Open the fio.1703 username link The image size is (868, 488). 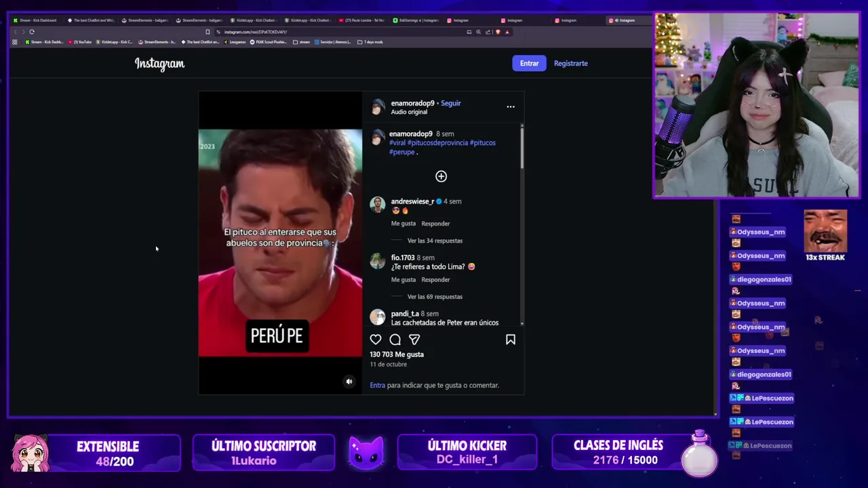coord(403,258)
